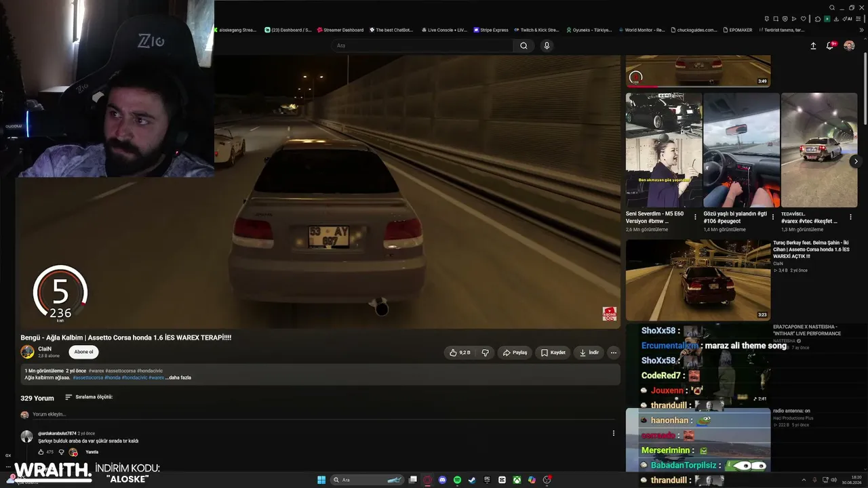Open Epic Games Launcher from the taskbar
Image resolution: width=868 pixels, height=488 pixels.
click(x=487, y=480)
